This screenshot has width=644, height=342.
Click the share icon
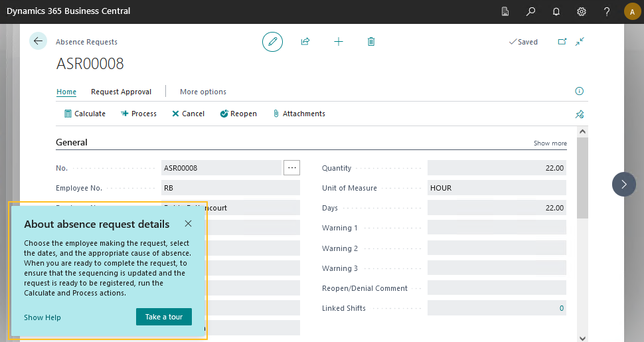click(305, 41)
